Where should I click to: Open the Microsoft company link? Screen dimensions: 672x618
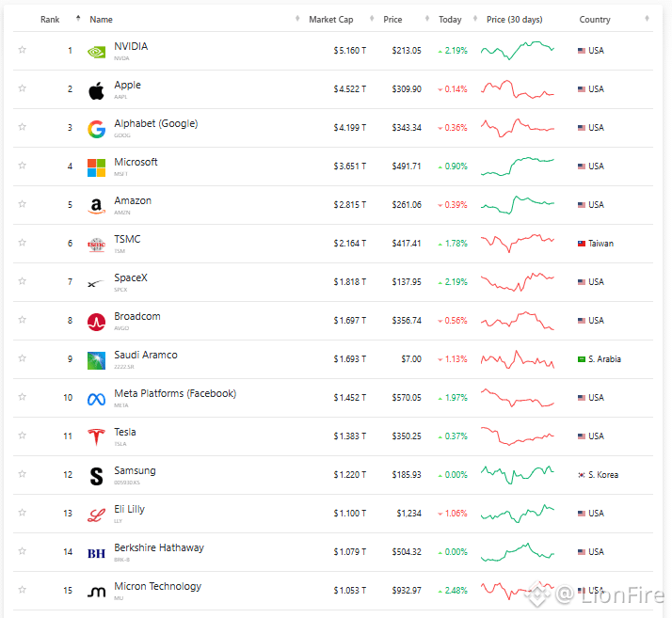136,162
